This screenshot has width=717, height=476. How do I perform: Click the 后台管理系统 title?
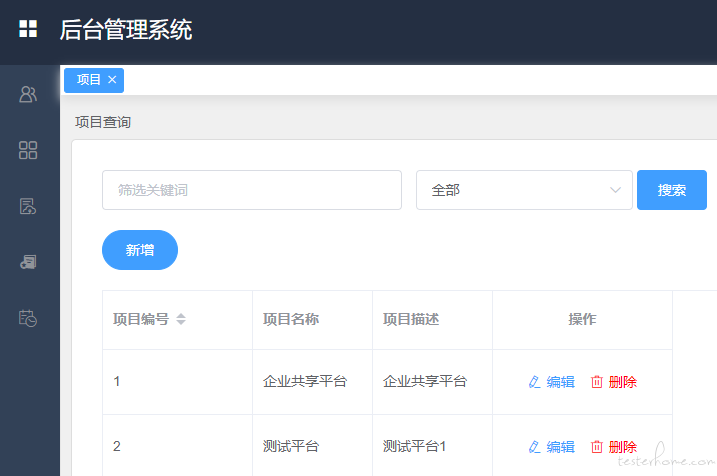click(126, 30)
